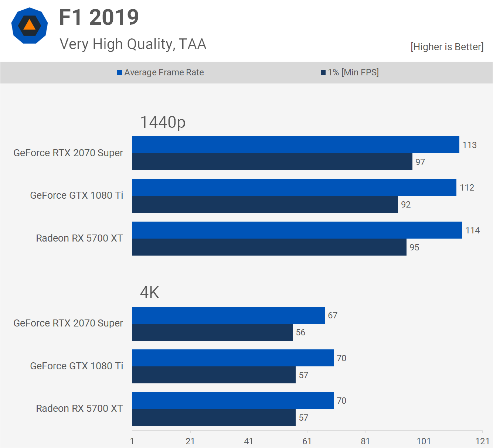Viewport: 493px width, 448px height.
Task: Click the 4K section heading
Action: 149,293
